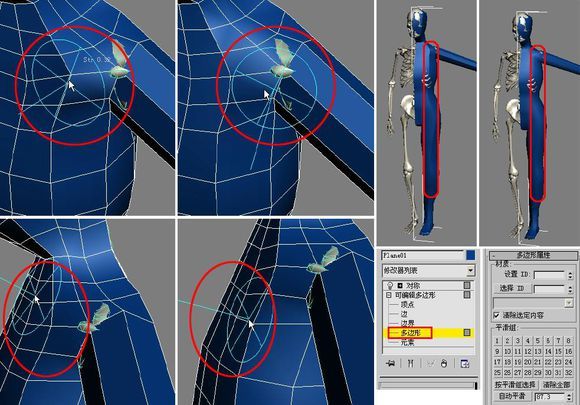Toggle smoothing group 32 button
The image size is (580, 405).
coord(569,372)
